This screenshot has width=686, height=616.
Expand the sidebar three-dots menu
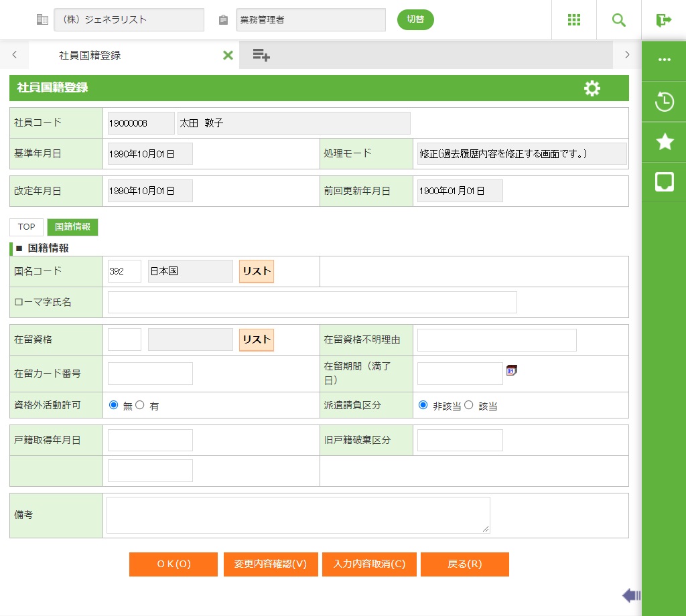664,60
